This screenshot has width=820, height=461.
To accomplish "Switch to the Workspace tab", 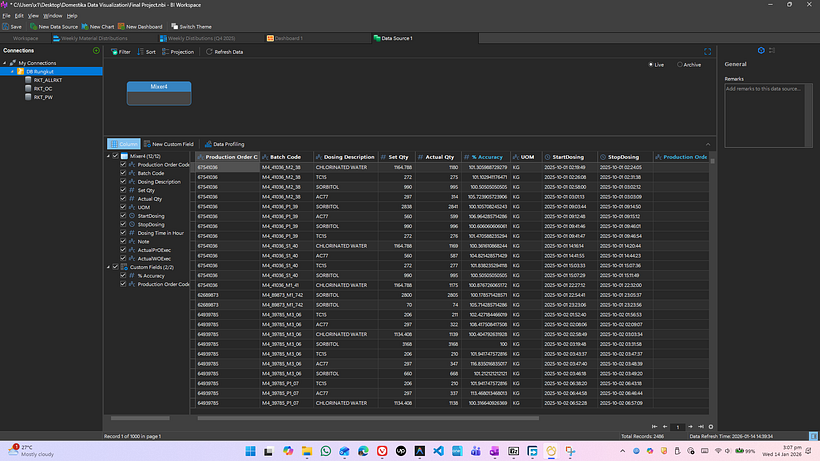I will pyautogui.click(x=25, y=38).
